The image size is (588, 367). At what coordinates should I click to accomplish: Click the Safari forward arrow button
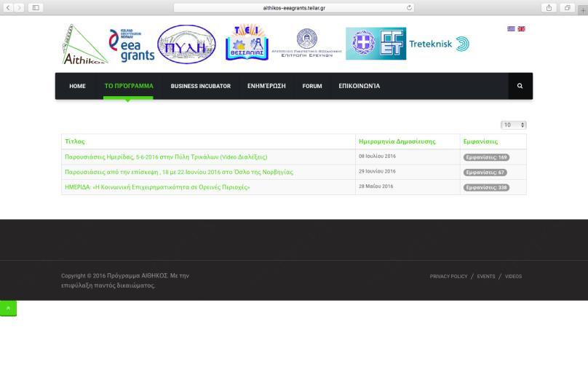click(19, 7)
